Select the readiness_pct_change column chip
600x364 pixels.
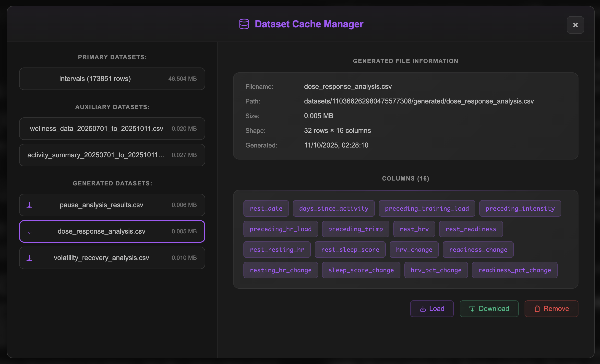coord(515,270)
